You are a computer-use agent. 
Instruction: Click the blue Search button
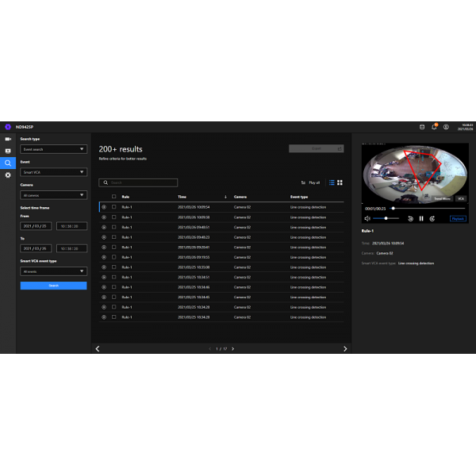click(53, 286)
